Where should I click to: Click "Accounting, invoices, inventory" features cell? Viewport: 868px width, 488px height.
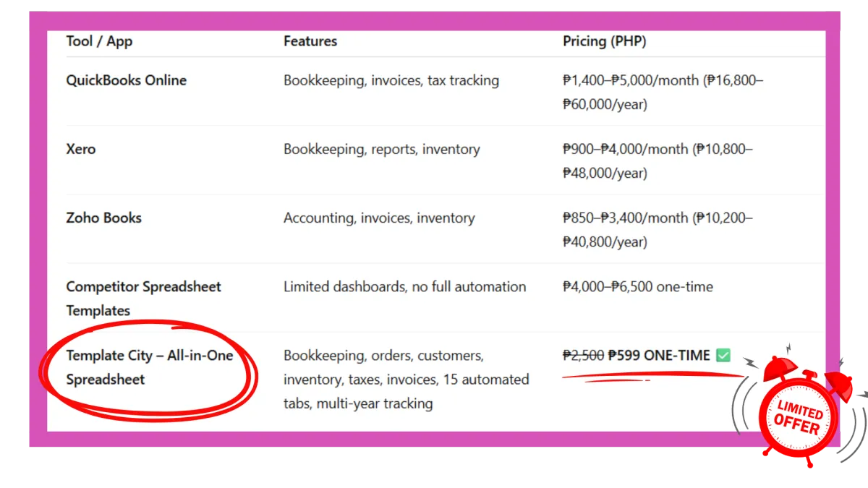point(379,218)
